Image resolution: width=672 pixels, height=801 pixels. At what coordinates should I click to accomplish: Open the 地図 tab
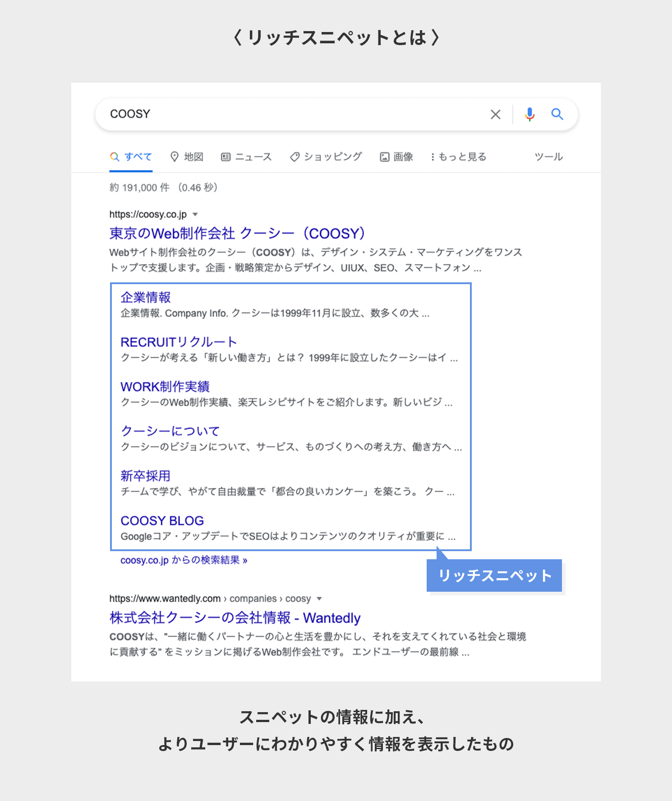pos(187,157)
